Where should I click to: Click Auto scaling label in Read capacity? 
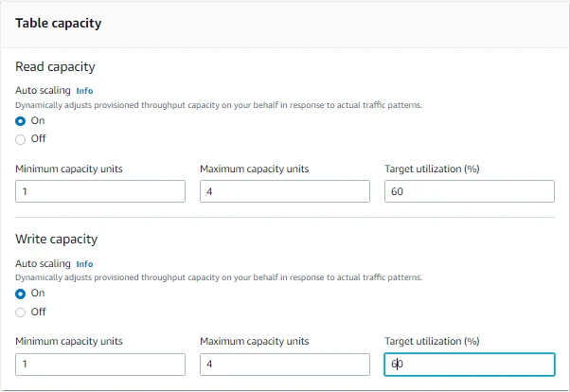pyautogui.click(x=43, y=91)
